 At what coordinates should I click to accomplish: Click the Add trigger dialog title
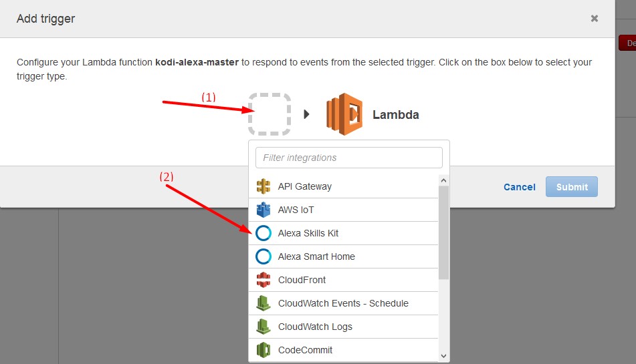pos(46,19)
